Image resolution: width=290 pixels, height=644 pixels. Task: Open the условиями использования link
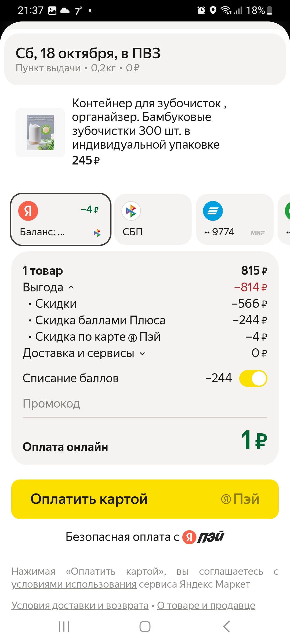click(x=74, y=584)
